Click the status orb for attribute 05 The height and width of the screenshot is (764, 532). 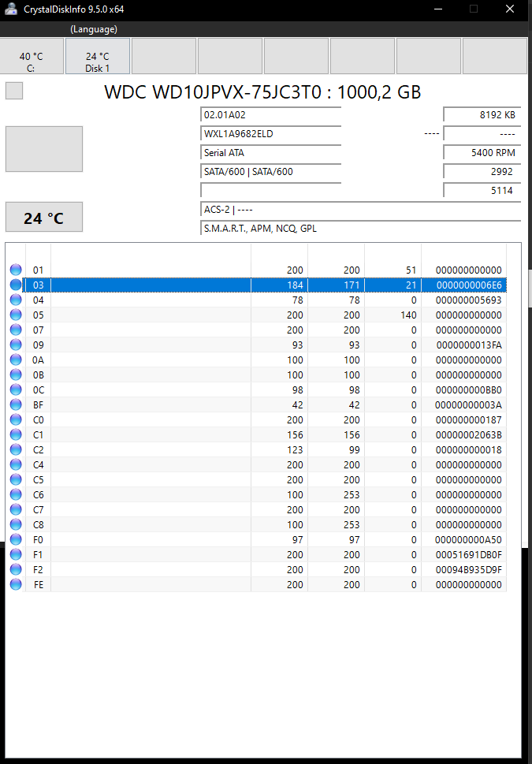click(16, 315)
